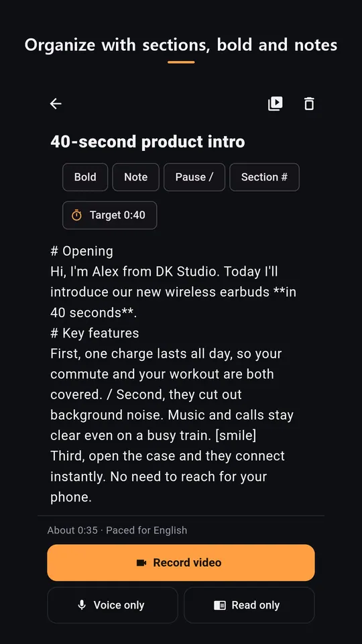This screenshot has width=362, height=644.
Task: Tap the back arrow icon
Action: tap(56, 103)
